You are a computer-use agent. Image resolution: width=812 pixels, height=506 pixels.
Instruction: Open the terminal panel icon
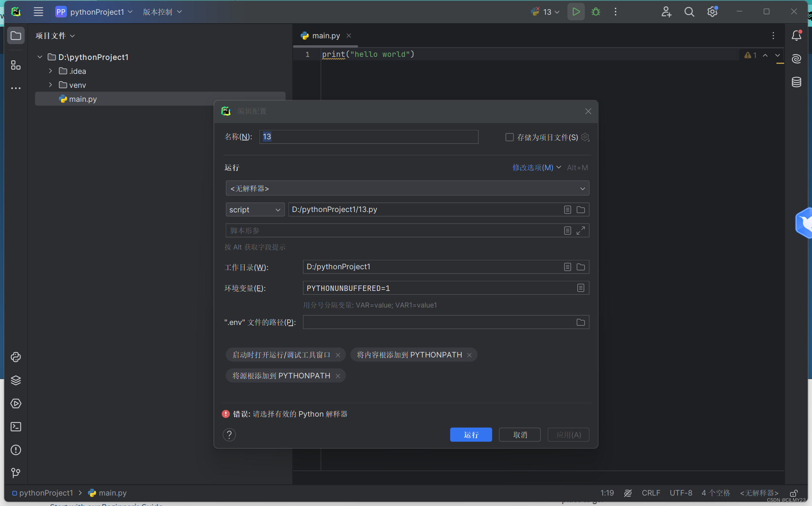click(x=15, y=426)
